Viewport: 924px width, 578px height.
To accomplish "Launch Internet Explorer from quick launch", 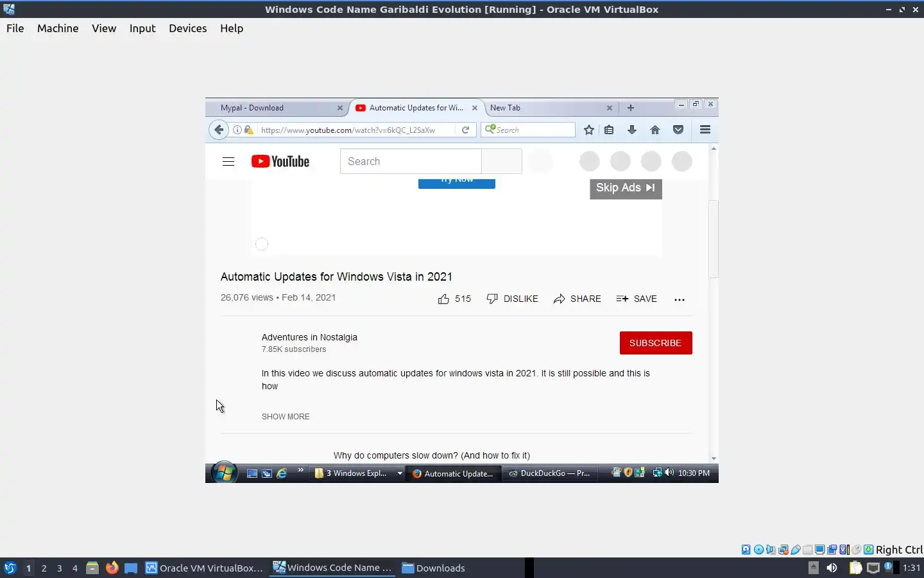I will tap(282, 473).
